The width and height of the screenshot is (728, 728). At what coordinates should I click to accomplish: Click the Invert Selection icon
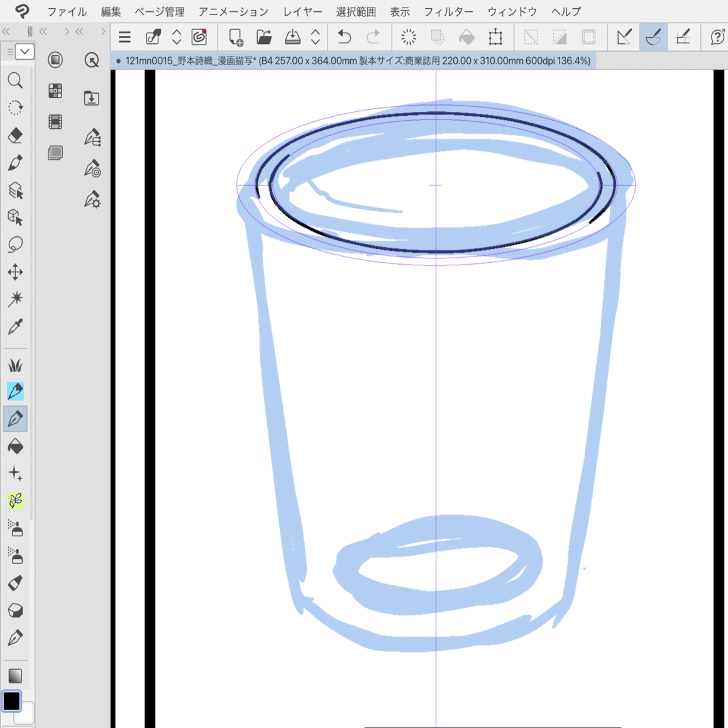click(x=560, y=36)
